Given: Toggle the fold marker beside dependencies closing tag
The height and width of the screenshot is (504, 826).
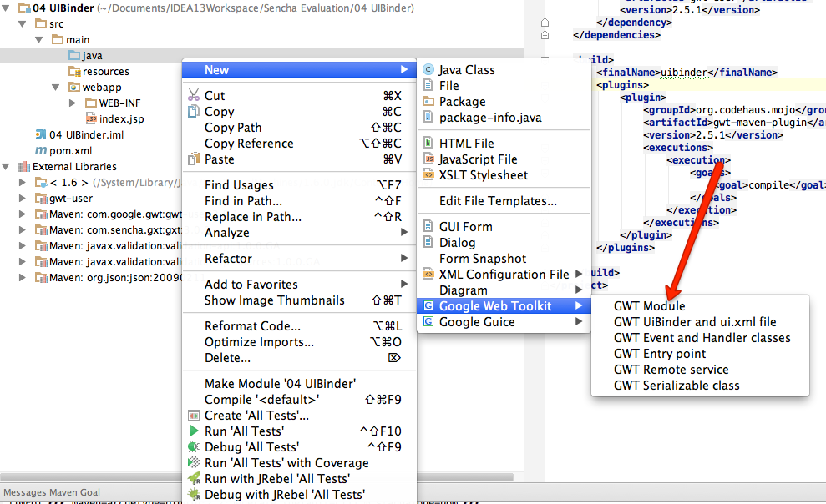Looking at the screenshot, I should coord(545,35).
